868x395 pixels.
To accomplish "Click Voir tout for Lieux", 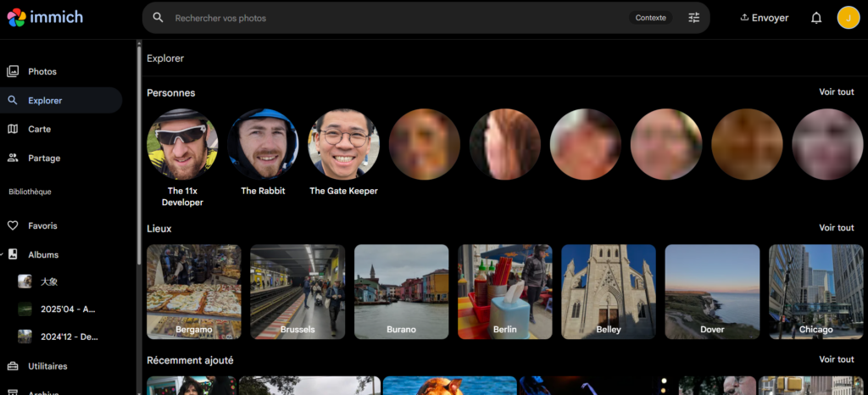I will click(x=837, y=227).
